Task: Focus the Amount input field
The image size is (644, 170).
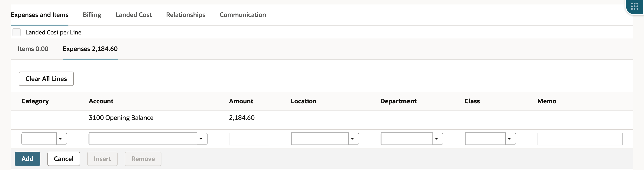Action: [249, 139]
